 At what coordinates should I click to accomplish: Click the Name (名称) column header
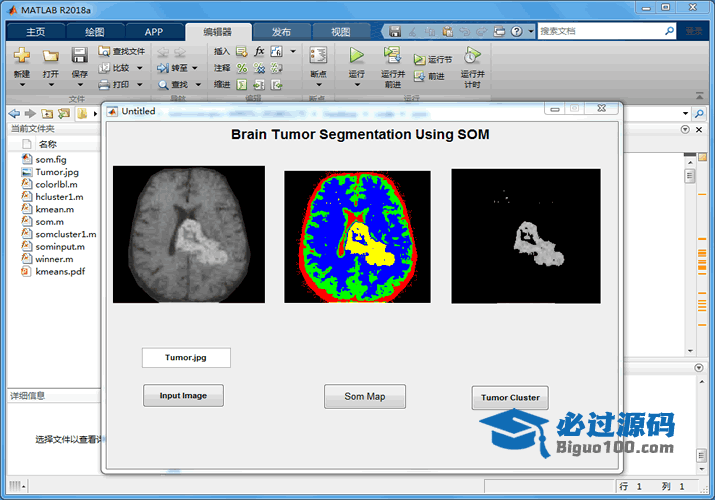click(47, 144)
